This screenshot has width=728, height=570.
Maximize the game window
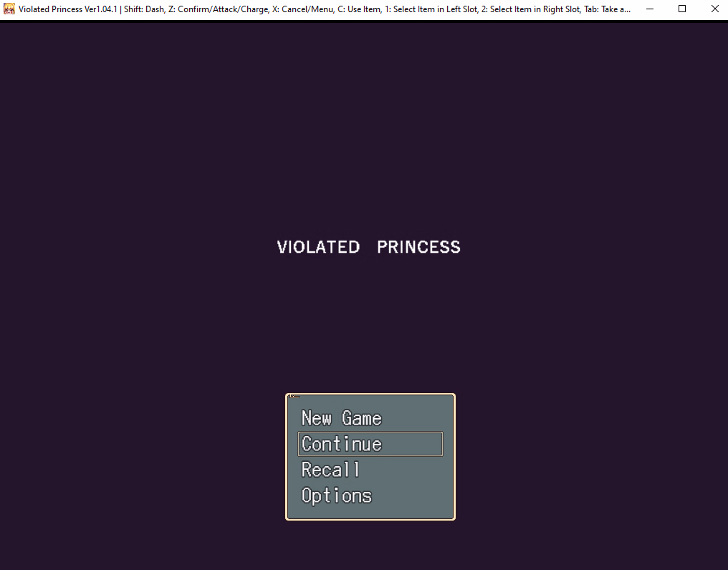coord(682,9)
